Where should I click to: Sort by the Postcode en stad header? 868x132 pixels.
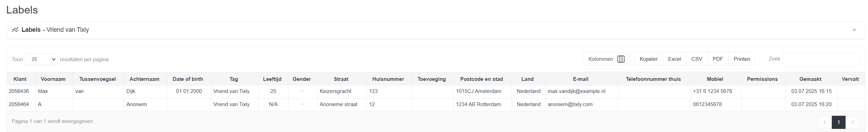(x=482, y=79)
